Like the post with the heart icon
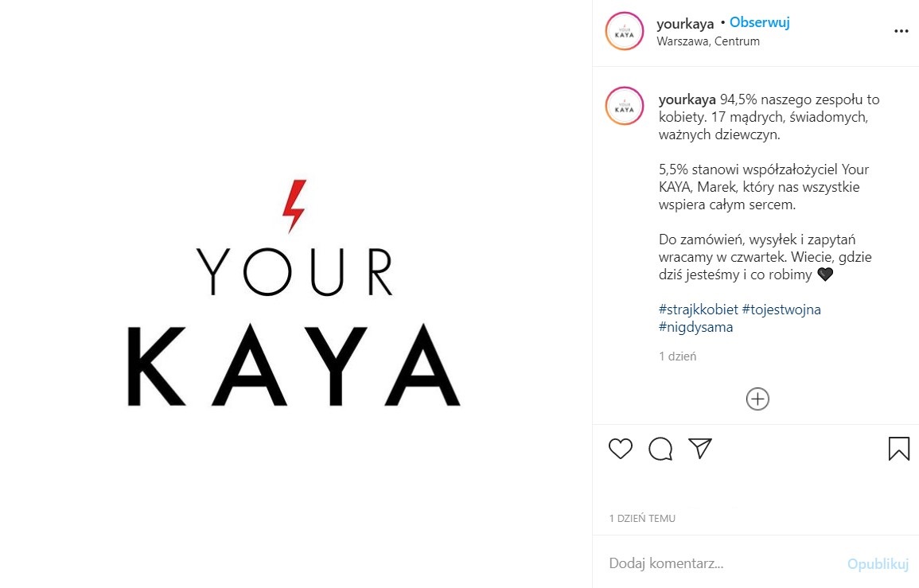This screenshot has width=919, height=588. pos(620,449)
